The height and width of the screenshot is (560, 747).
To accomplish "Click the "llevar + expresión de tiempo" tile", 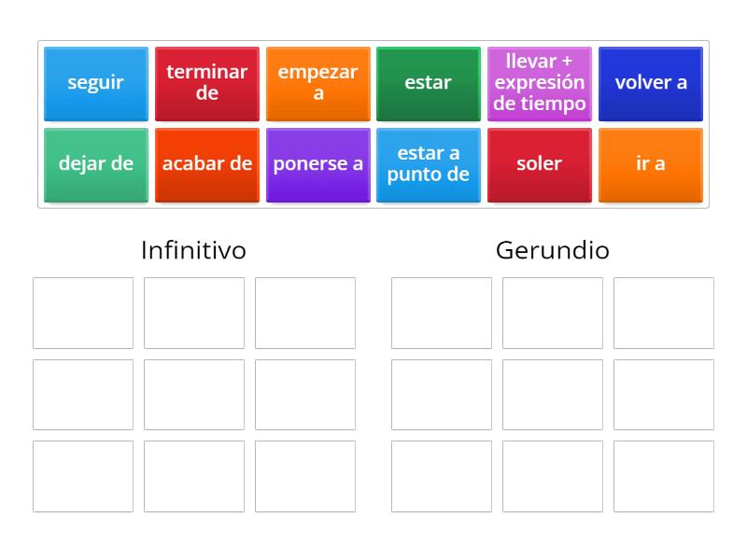I will coord(540,83).
